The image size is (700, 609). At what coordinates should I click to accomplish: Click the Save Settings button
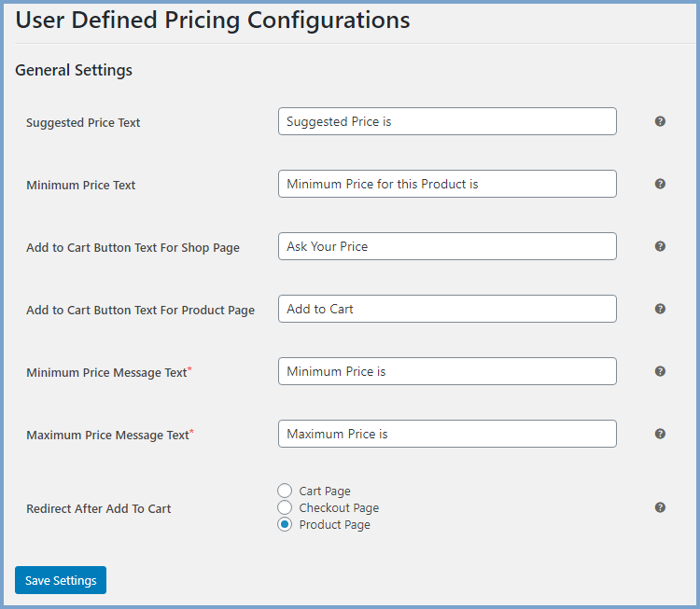61,580
